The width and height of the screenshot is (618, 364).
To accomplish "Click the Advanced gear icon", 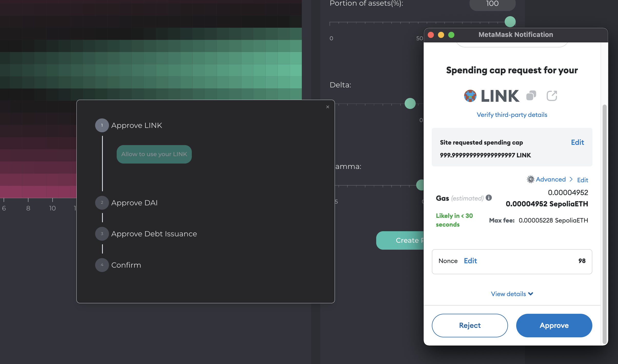I will pos(531,179).
